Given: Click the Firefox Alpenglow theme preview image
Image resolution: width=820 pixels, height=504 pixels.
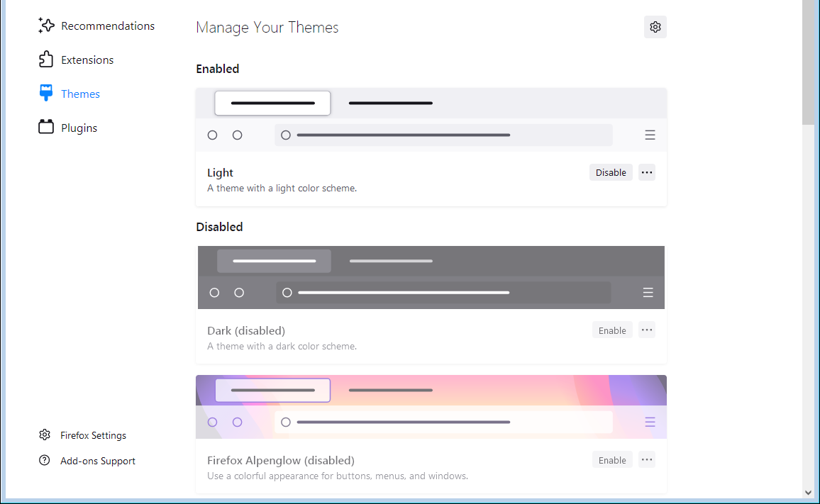Looking at the screenshot, I should [431, 407].
